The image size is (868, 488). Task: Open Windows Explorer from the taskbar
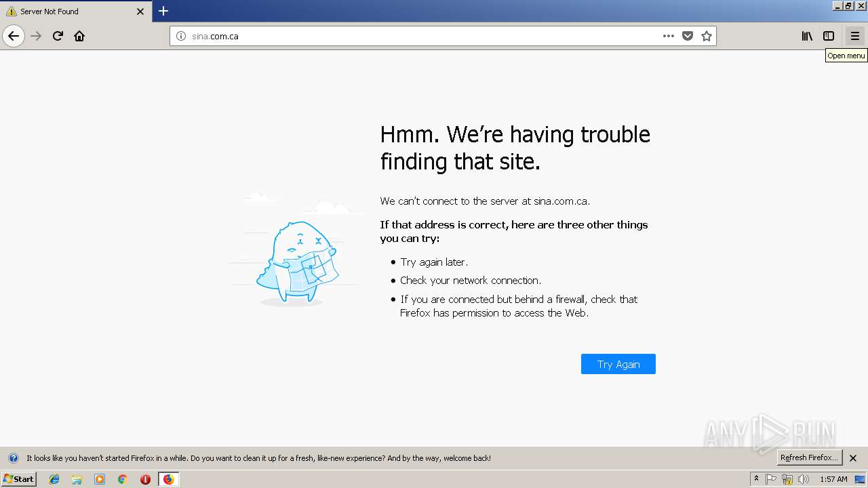coord(77,479)
